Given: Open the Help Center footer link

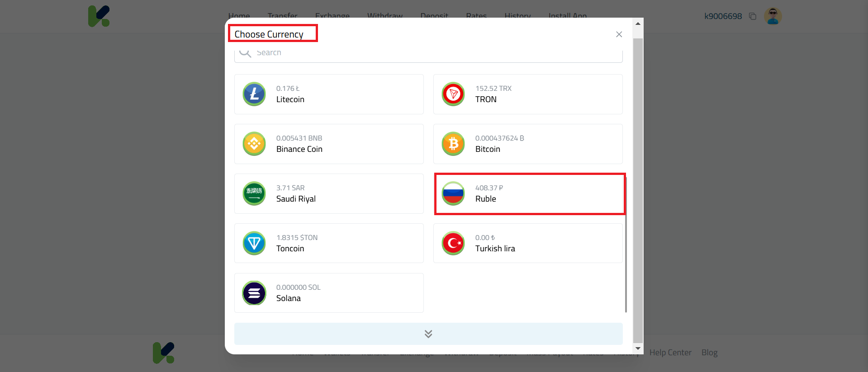Looking at the screenshot, I should coord(670,353).
